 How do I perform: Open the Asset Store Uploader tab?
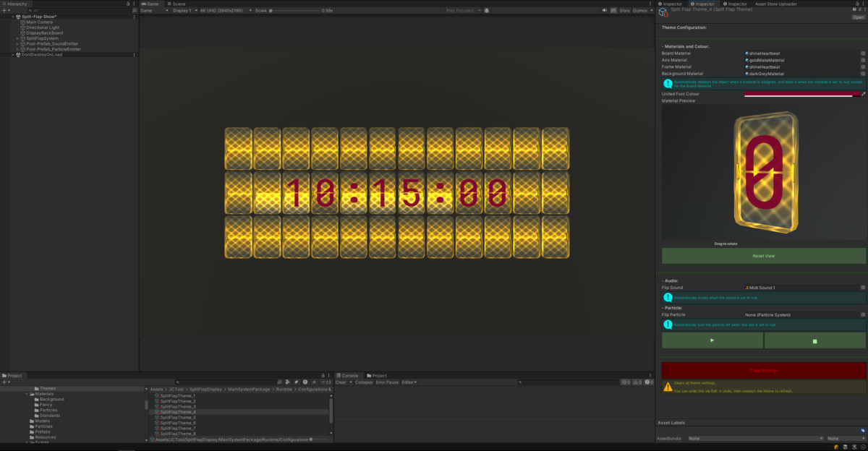(x=776, y=4)
